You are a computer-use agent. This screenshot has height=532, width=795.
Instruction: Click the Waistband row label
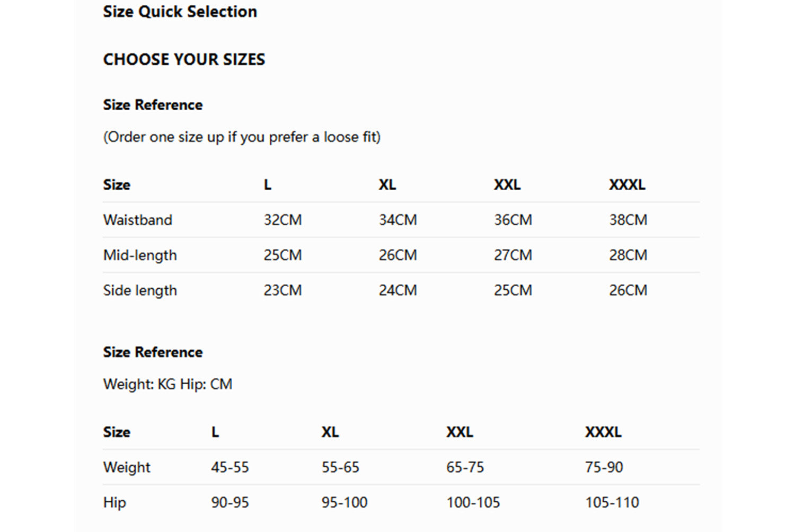138,220
